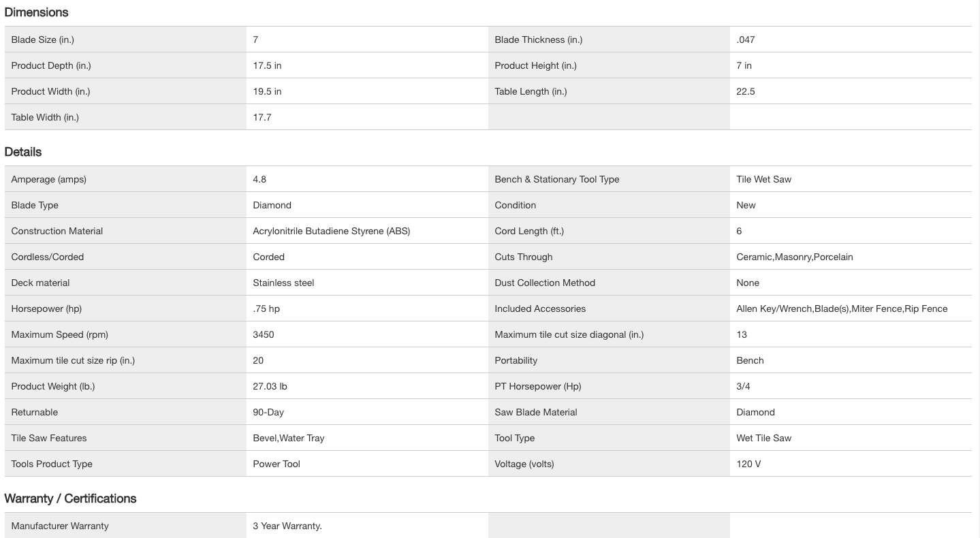Image resolution: width=980 pixels, height=538 pixels.
Task: Select the Blade Size (in.) label
Action: click(x=43, y=39)
